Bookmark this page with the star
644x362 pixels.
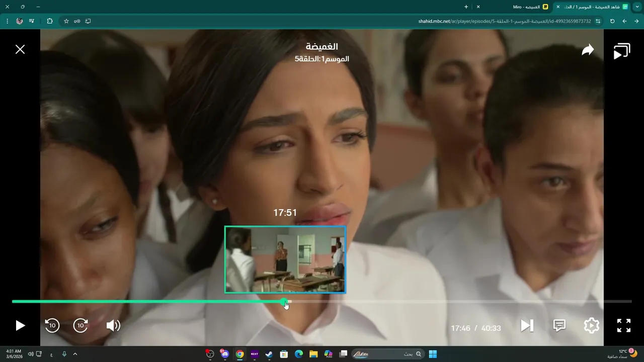[66, 21]
